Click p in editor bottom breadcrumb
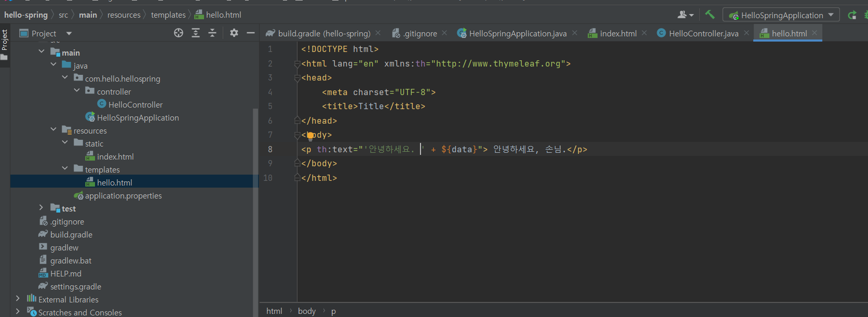This screenshot has height=317, width=868. 333,311
